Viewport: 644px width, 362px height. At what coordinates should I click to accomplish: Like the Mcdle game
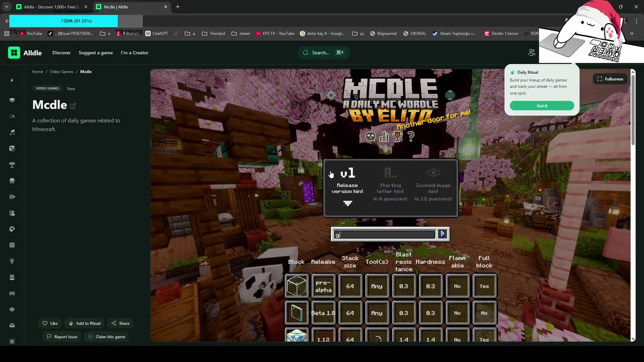[50, 323]
